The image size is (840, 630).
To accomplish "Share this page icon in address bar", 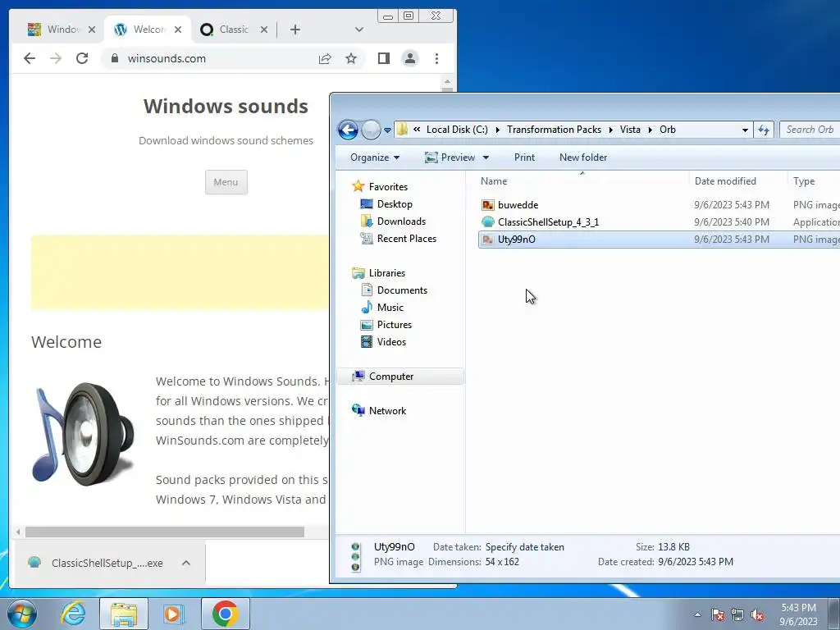I will tap(325, 58).
